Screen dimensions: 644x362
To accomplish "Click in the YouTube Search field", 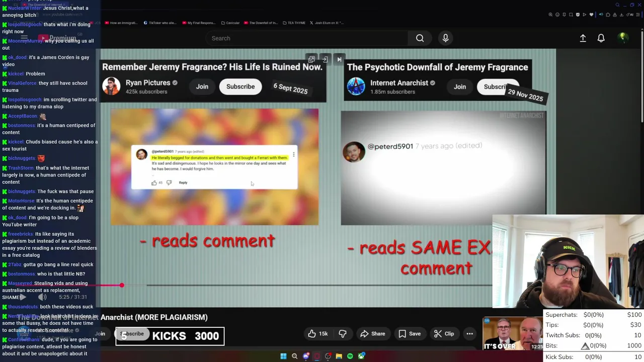I will [307, 38].
